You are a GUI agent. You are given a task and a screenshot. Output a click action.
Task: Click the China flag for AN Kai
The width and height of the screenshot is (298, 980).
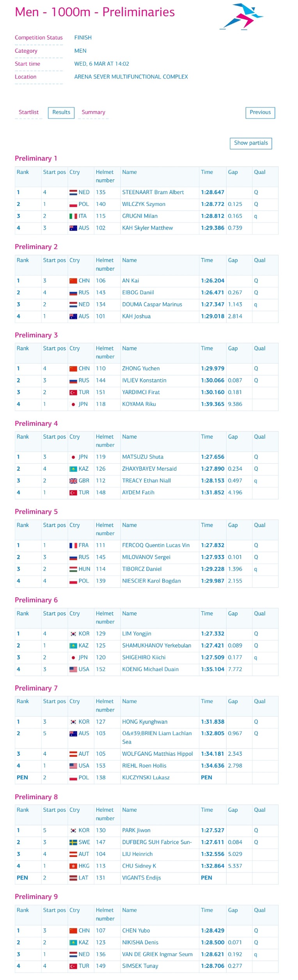click(73, 281)
